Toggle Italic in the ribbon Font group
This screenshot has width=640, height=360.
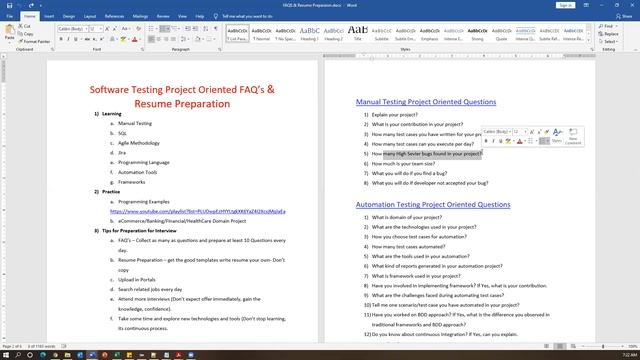pos(68,39)
